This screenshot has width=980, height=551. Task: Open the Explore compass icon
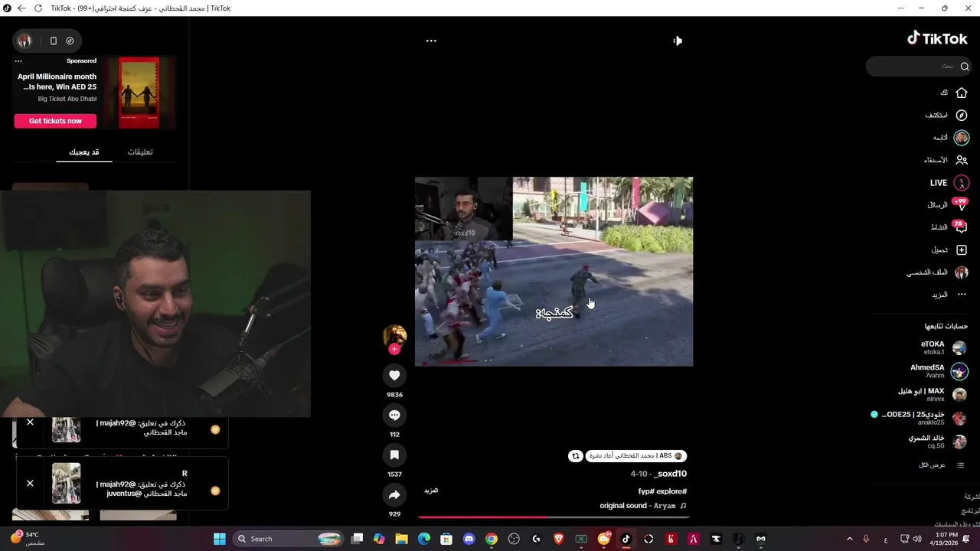point(962,116)
